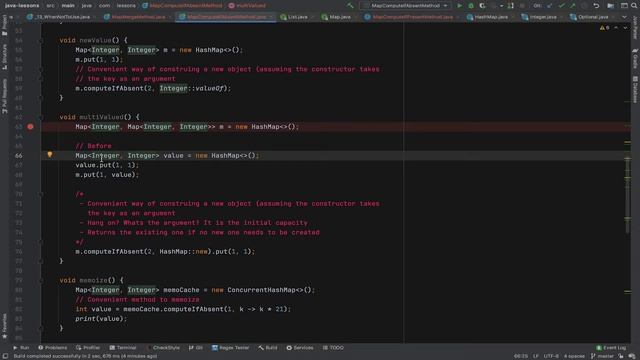Open the Services tool window button
The width and height of the screenshot is (640, 360).
300,348
